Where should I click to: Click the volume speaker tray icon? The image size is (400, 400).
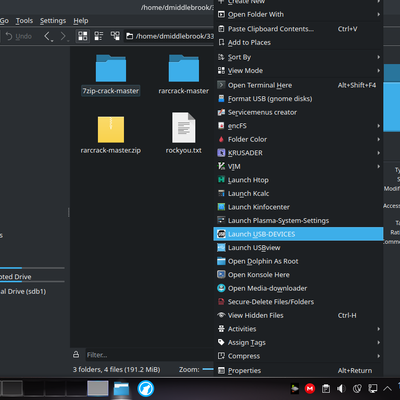coord(341,389)
